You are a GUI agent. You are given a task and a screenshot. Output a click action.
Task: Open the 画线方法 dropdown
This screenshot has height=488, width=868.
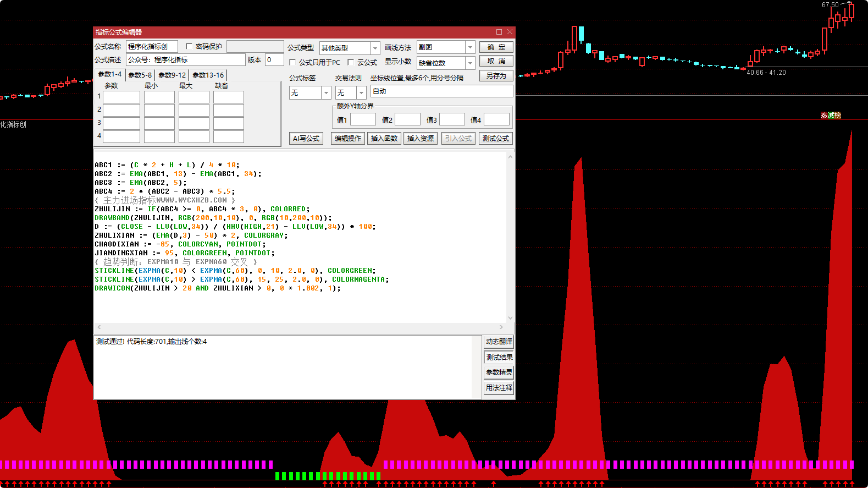[x=470, y=47]
